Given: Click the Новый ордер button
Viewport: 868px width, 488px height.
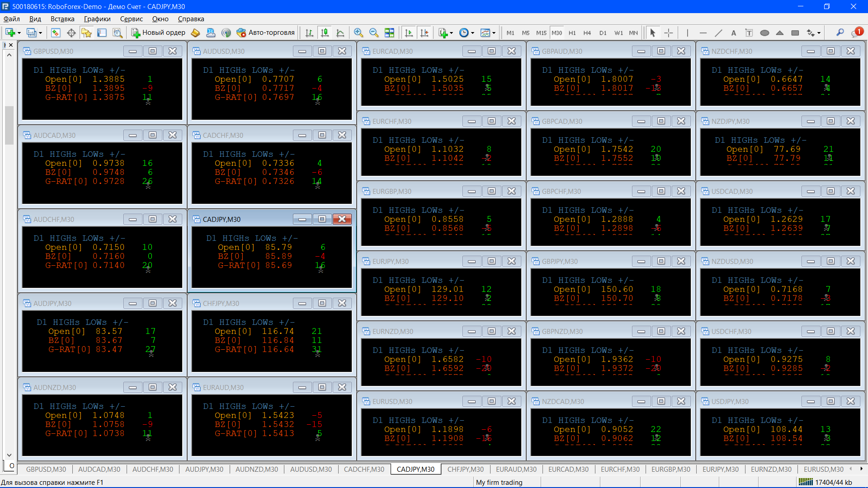Looking at the screenshot, I should tap(158, 33).
